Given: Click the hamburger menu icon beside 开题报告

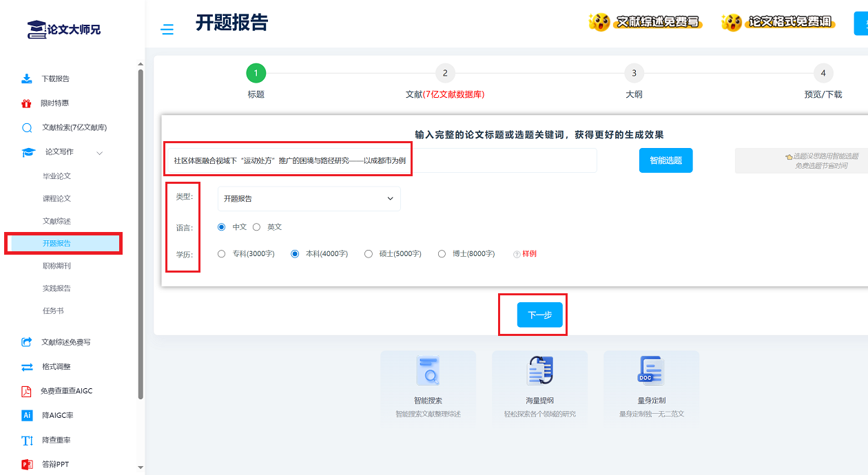Looking at the screenshot, I should pyautogui.click(x=167, y=29).
